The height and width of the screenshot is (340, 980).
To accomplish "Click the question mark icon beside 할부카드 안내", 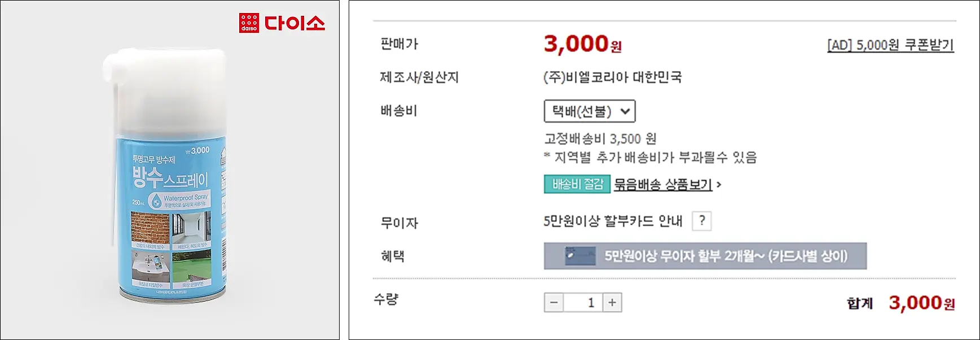I will 701,222.
